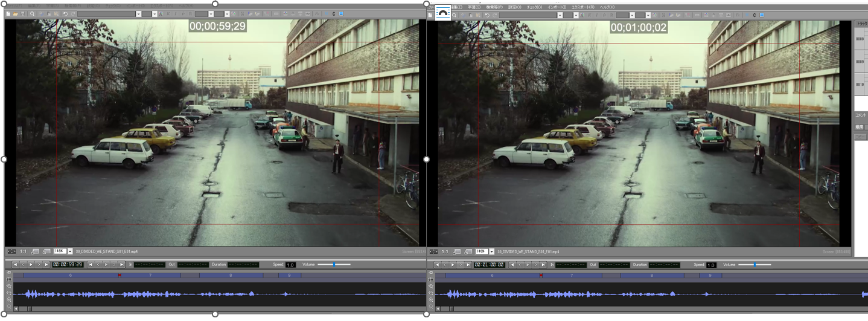868x321 pixels.
Task: Adjust Volume slider in left window
Action: [x=334, y=264]
